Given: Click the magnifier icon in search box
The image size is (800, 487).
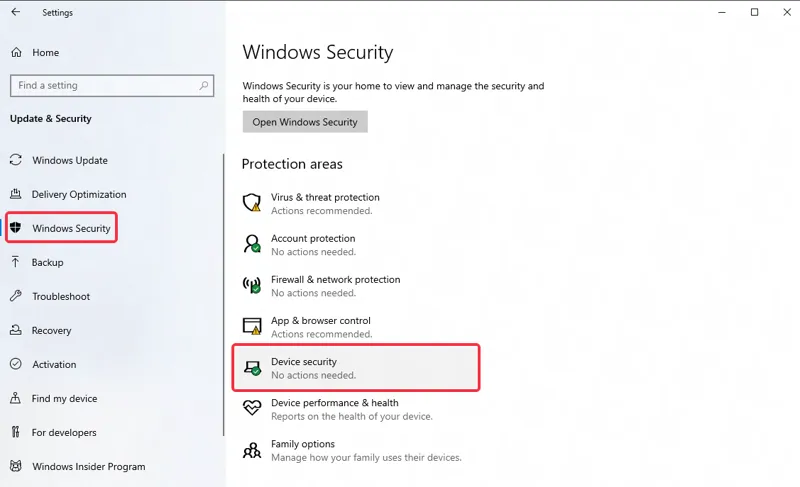Looking at the screenshot, I should point(204,85).
